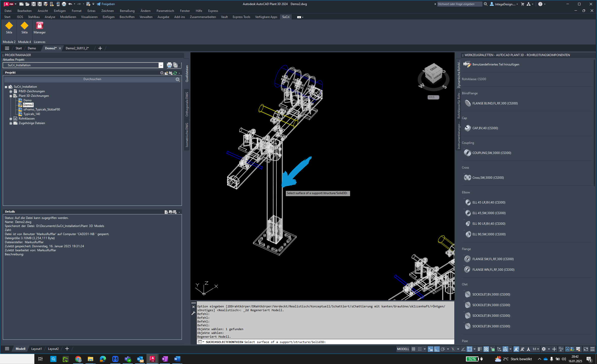The height and width of the screenshot is (364, 597).
Task: Toggle polar tracking in status bar
Action: click(x=443, y=349)
